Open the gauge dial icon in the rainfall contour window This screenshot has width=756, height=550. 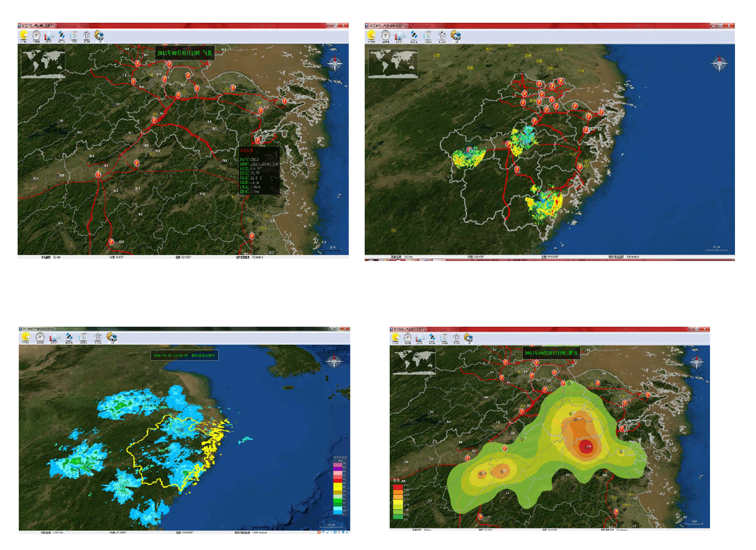coord(407,338)
